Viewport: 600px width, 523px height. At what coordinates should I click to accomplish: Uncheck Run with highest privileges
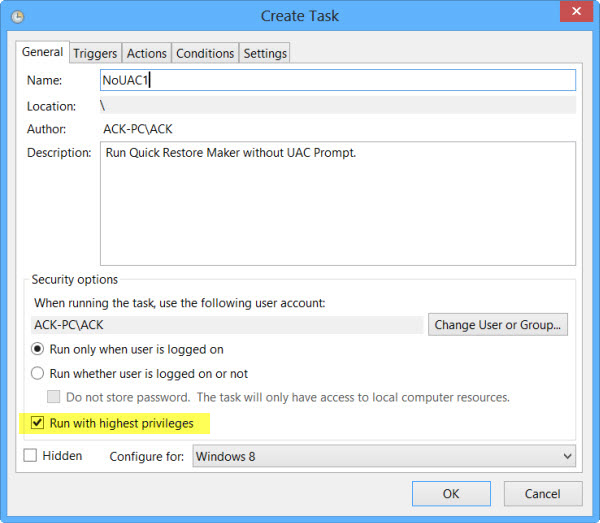coord(38,423)
